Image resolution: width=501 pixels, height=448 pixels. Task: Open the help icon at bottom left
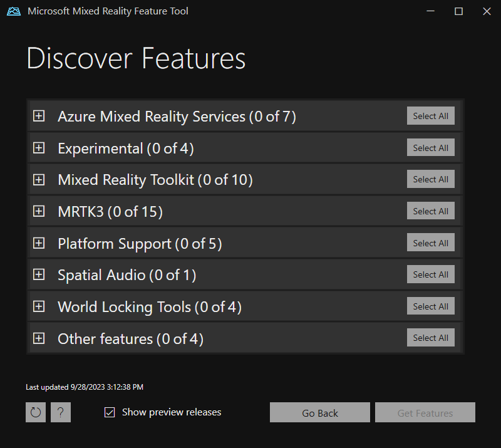click(60, 412)
